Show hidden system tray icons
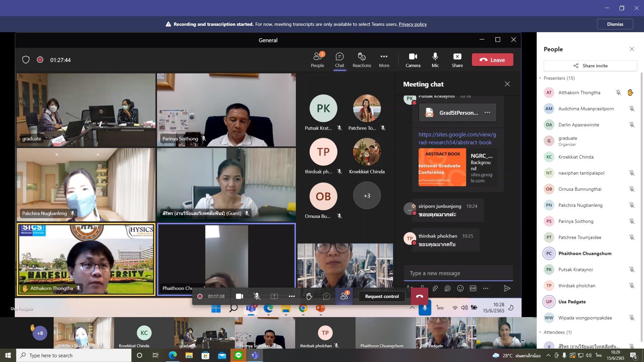 (548, 355)
